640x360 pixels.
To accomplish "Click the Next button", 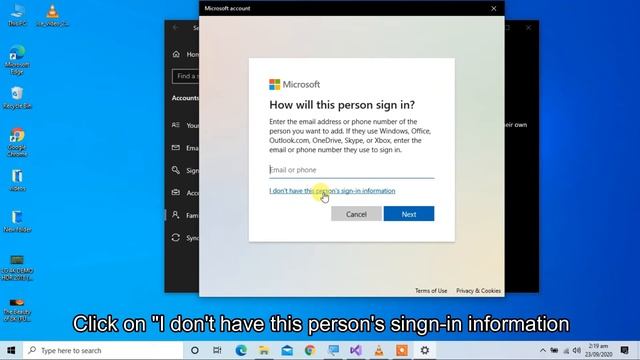I will (409, 214).
